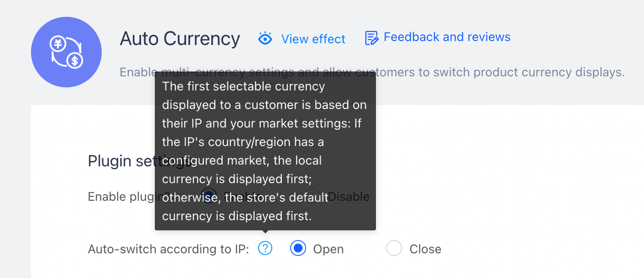Select the Open radio button for auto-switch

tap(298, 248)
